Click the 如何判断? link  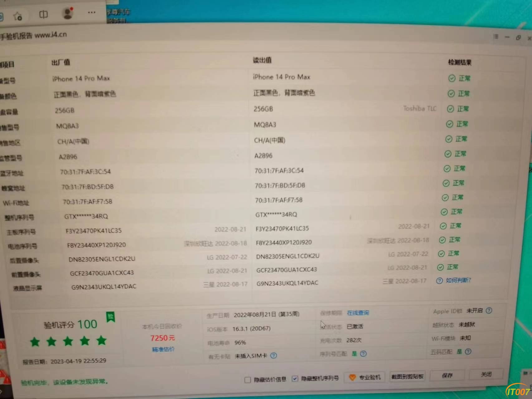[458, 280]
